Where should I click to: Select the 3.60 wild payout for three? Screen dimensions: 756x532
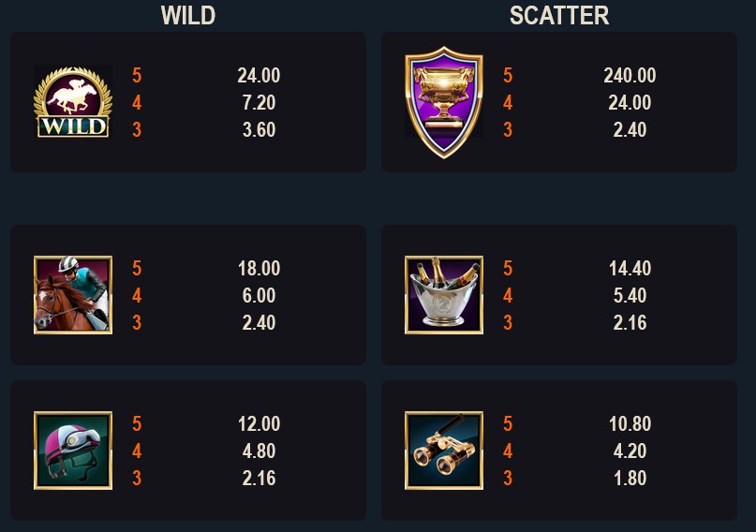coord(259,129)
